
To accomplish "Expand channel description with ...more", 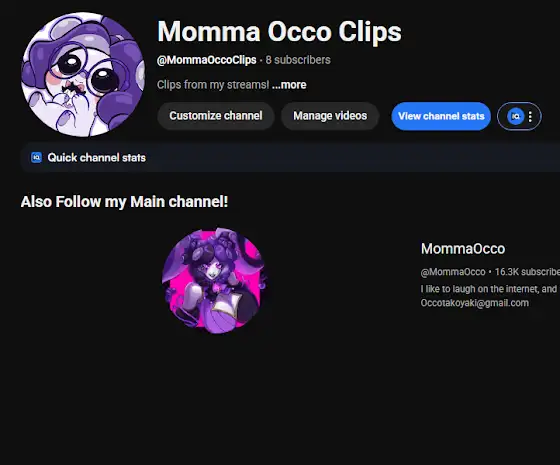I will (x=289, y=85).
